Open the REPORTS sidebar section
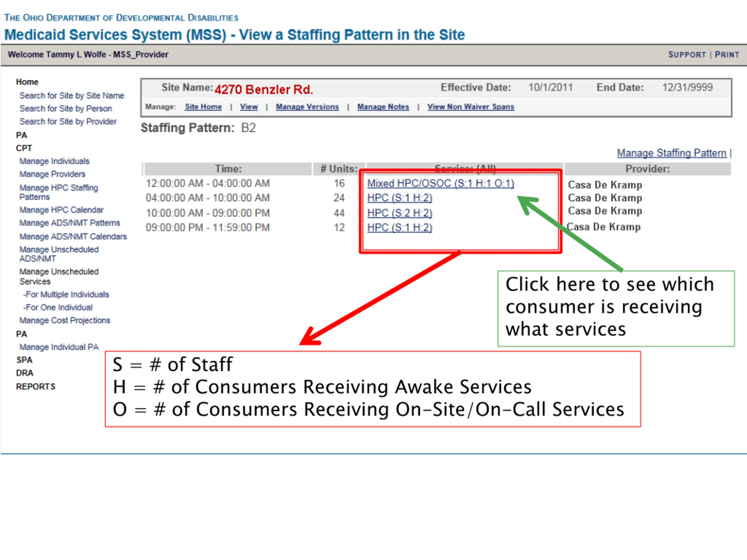The image size is (747, 560). [x=36, y=386]
